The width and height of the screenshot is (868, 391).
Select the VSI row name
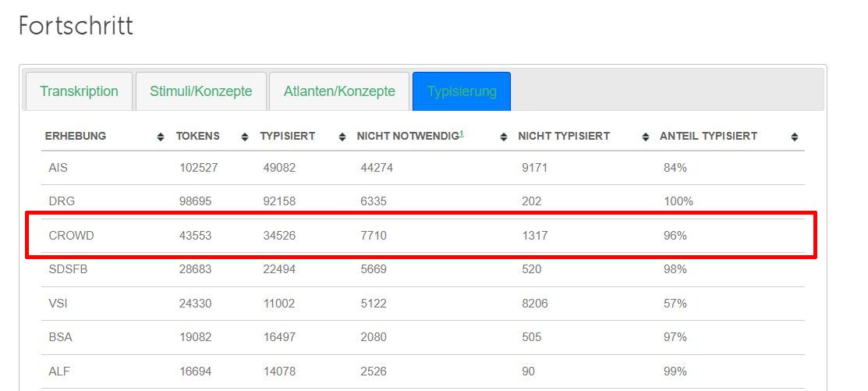58,303
